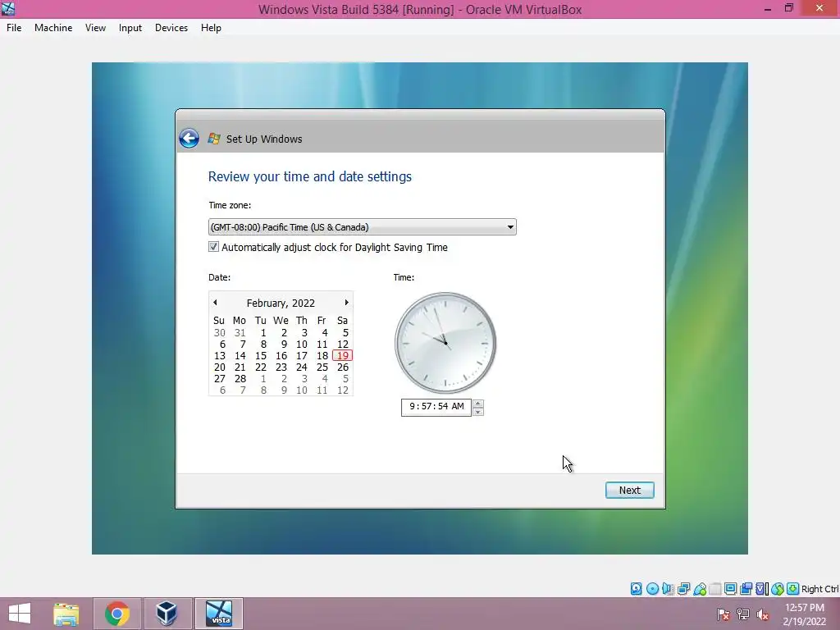This screenshot has height=630, width=840.
Task: Click the mouse integration status icon
Action: tap(778, 589)
